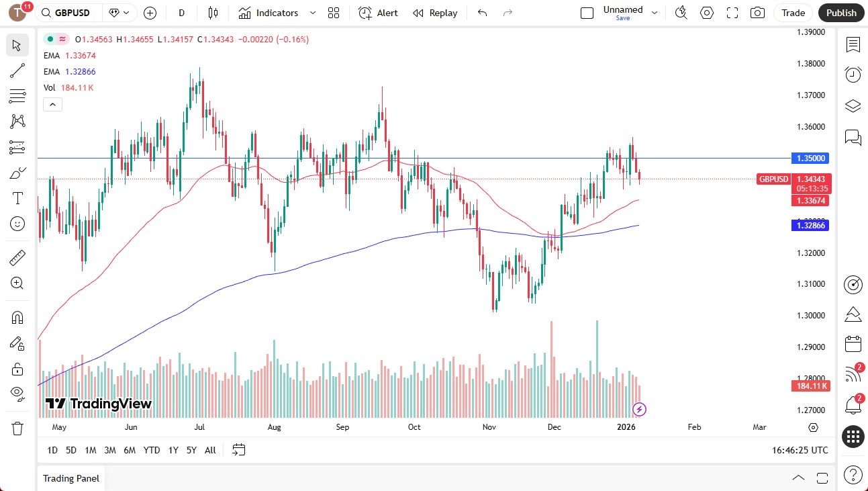Image resolution: width=868 pixels, height=491 pixels.
Task: Click the blue EMA 1.32866 price label
Action: pyautogui.click(x=811, y=226)
